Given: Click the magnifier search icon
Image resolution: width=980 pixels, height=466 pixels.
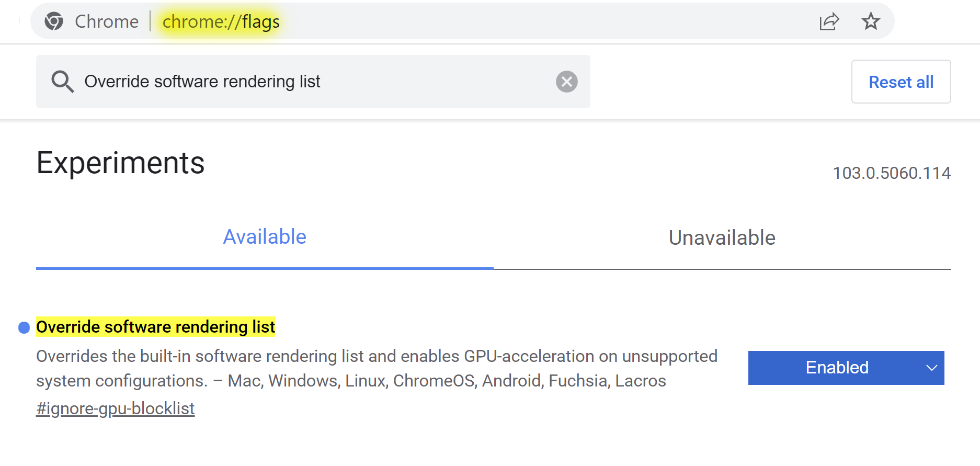Looking at the screenshot, I should coord(62,82).
